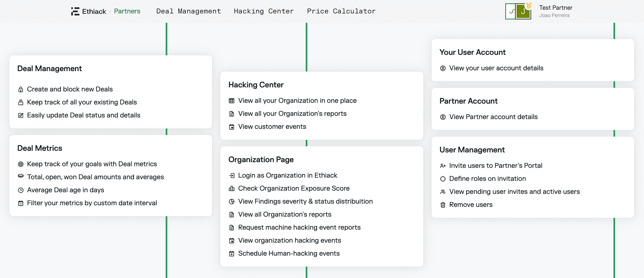Click 'Average Deal age in days' text

[66, 190]
